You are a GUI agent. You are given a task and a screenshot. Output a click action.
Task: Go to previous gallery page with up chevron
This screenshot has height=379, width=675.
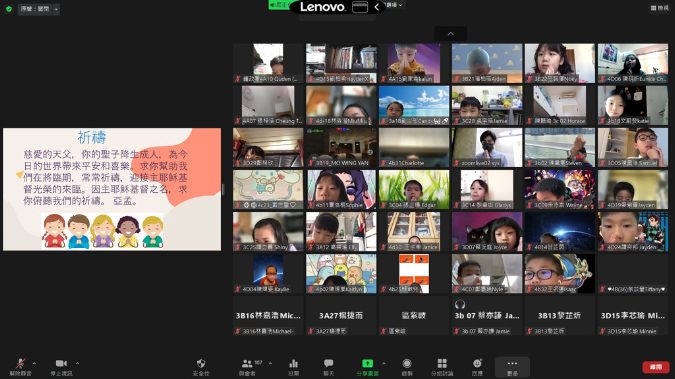pos(451,34)
